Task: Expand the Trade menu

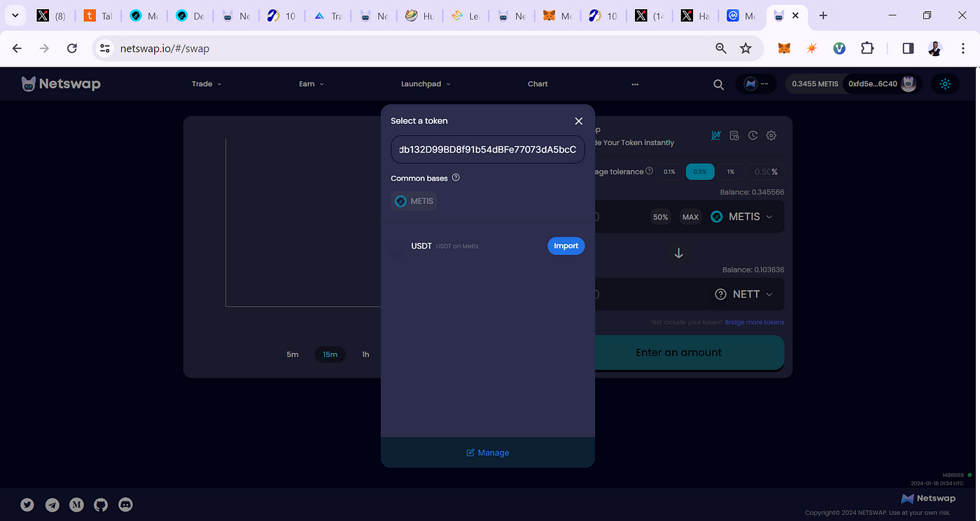Action: (x=206, y=84)
